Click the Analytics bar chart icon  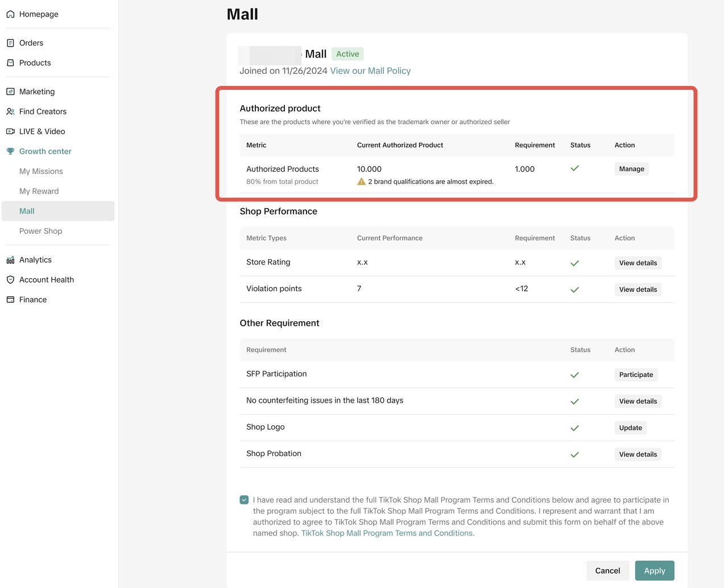[10, 260]
